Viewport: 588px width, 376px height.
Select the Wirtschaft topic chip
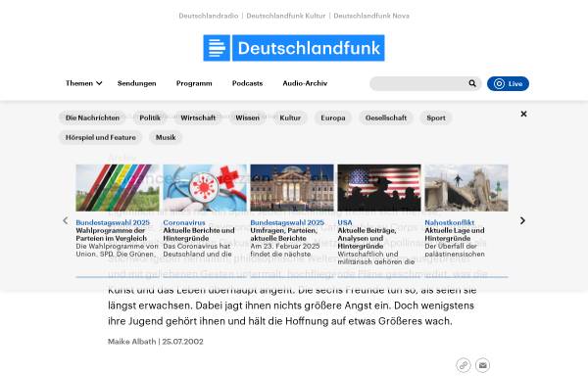tap(198, 117)
